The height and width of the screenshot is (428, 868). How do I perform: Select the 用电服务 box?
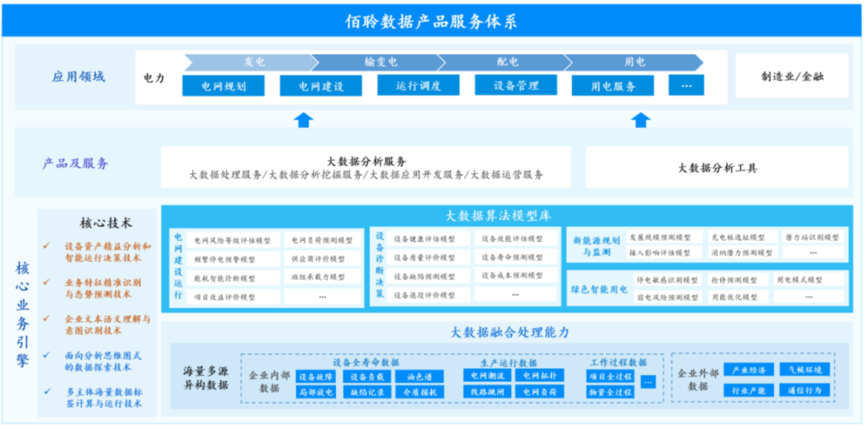[612, 86]
